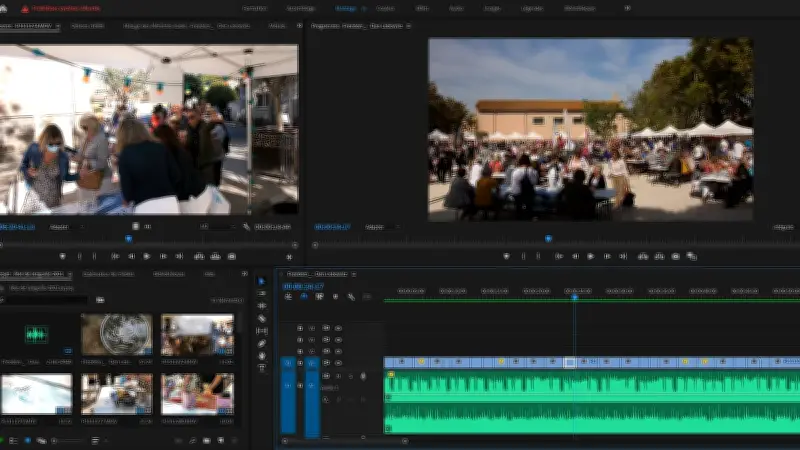The width and height of the screenshot is (800, 450).
Task: Select the Razor tool in the tools panel
Action: pos(262,318)
